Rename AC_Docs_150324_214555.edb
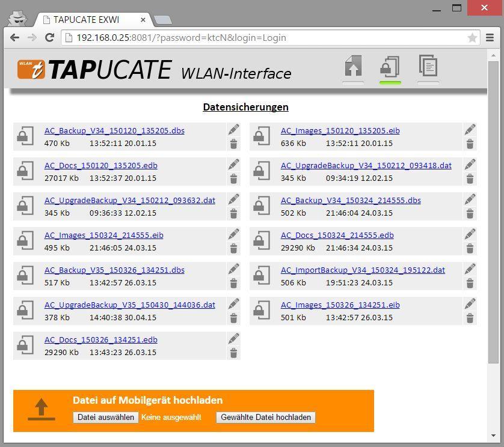 [470, 234]
